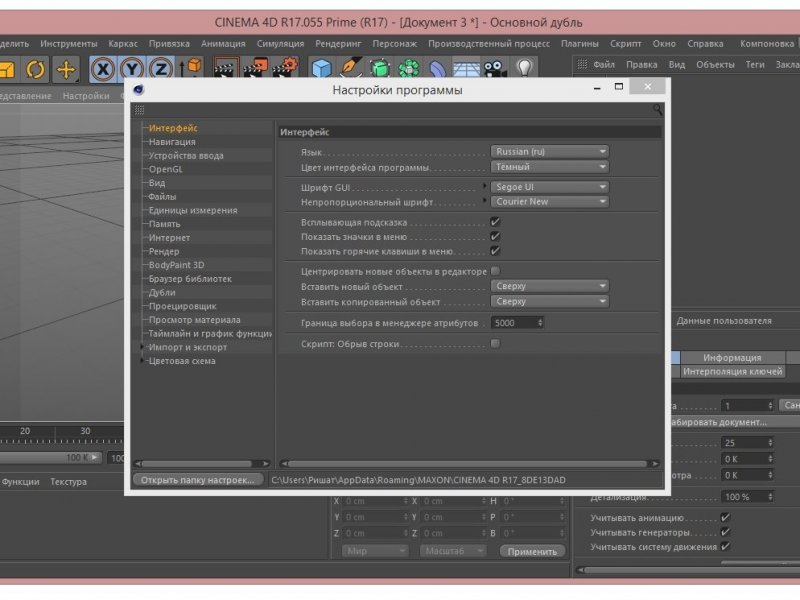Click the yellow scale tool icon at toolbar's left edge
The image size is (800, 600).
7,69
